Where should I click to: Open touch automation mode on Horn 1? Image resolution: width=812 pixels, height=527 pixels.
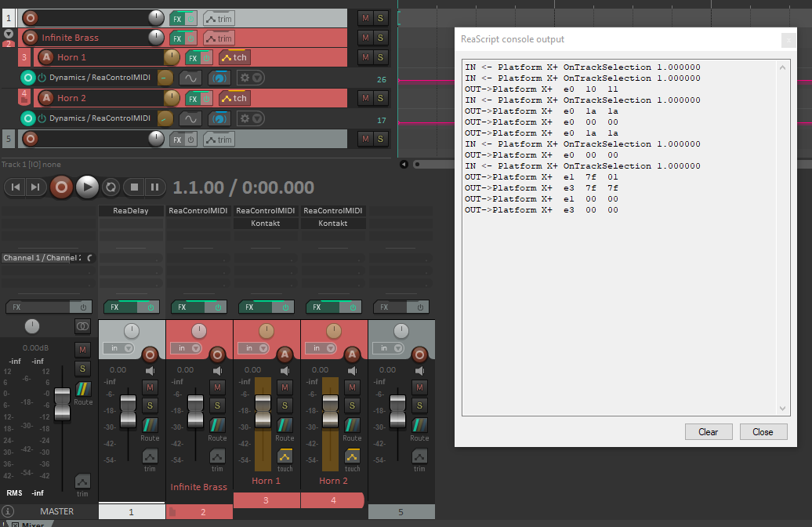234,57
